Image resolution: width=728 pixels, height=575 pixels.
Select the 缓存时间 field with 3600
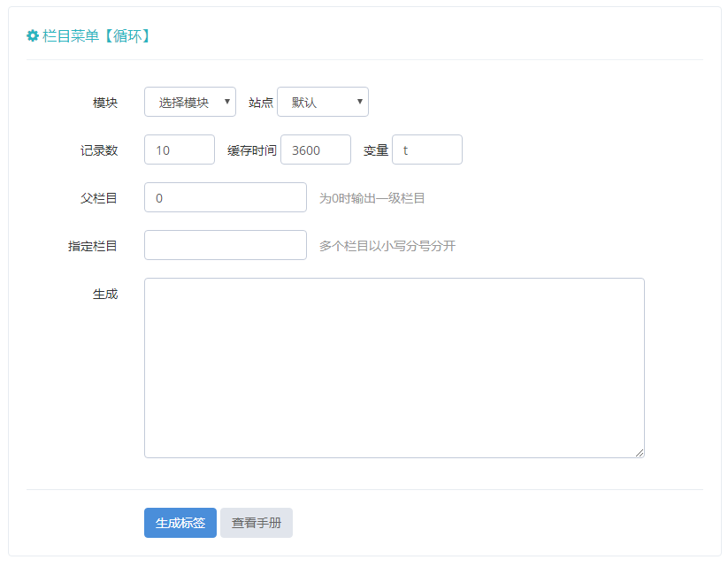(x=315, y=149)
